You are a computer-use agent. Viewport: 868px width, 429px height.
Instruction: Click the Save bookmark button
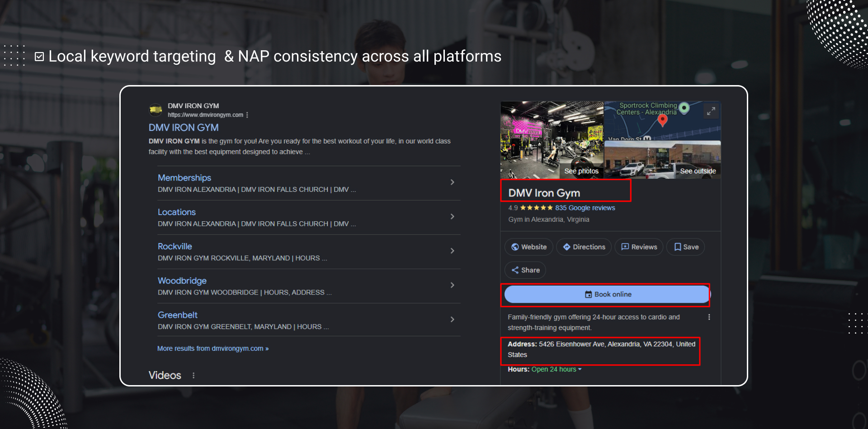[686, 247]
